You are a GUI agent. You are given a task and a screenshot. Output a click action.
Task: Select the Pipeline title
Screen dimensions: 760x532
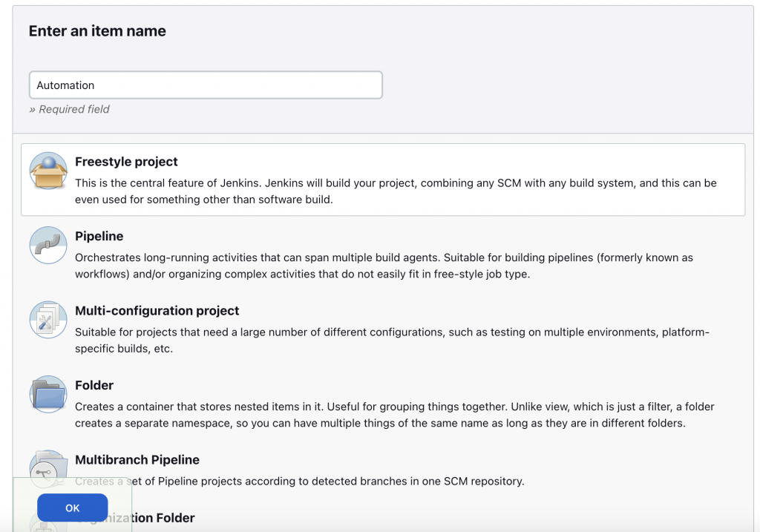tap(99, 236)
